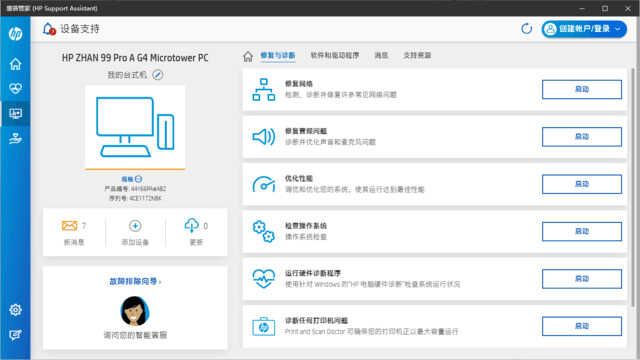Open the sidebar heart health icon

[16, 89]
